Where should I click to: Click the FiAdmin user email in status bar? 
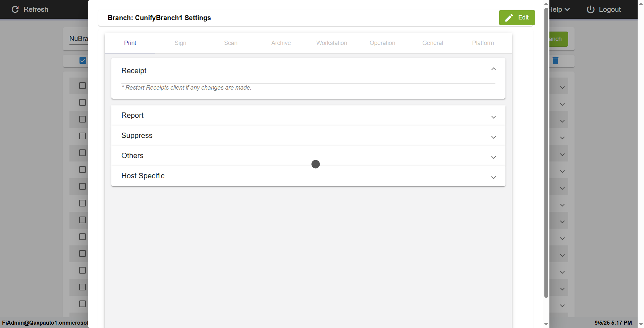pos(45,323)
